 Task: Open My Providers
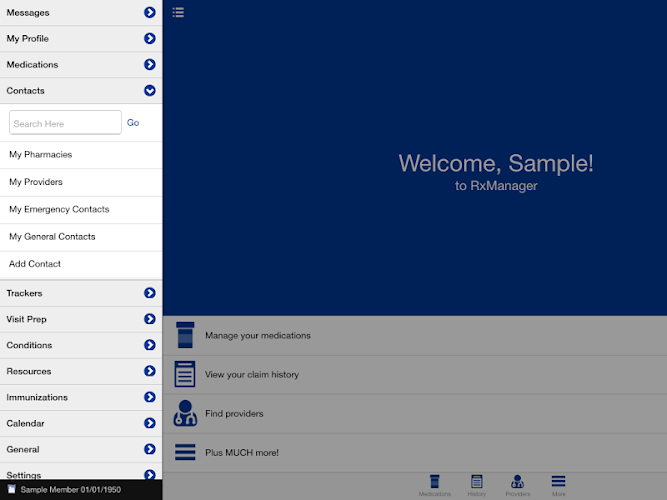[x=81, y=182]
